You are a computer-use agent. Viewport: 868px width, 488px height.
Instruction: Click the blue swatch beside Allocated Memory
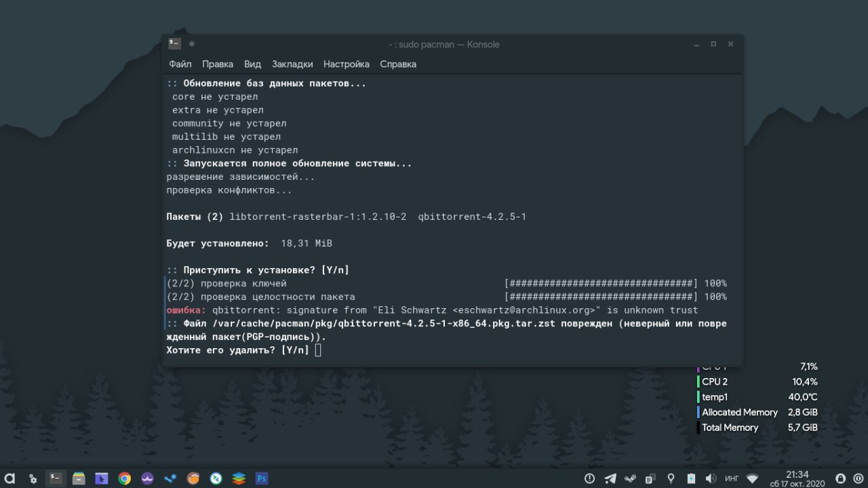(698, 412)
